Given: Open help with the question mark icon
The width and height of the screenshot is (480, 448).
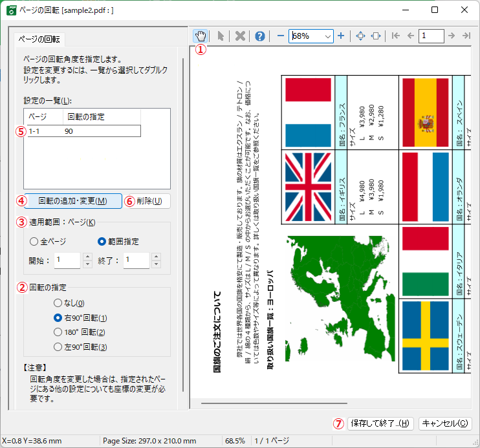Looking at the screenshot, I should point(259,36).
